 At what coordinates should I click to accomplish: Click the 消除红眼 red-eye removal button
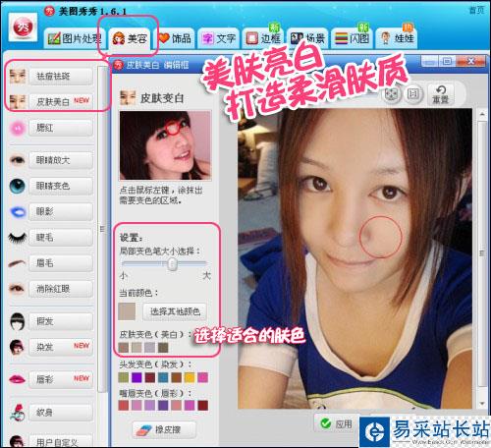click(61, 289)
